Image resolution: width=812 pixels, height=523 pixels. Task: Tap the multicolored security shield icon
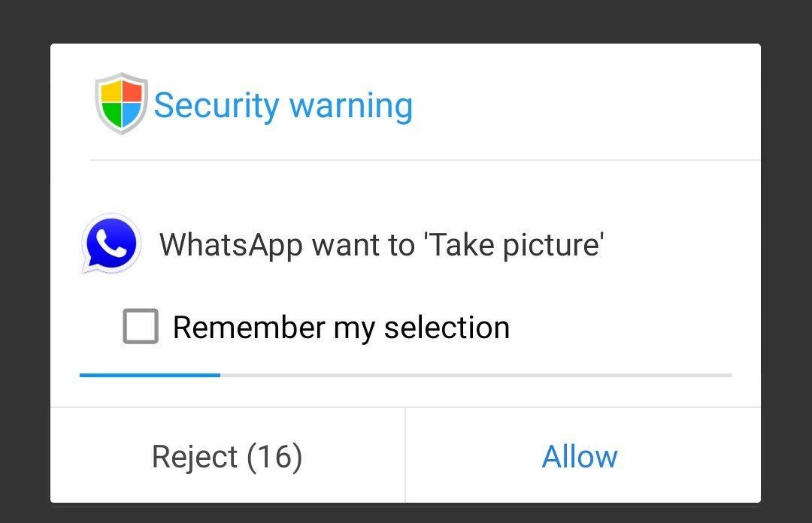pyautogui.click(x=121, y=104)
